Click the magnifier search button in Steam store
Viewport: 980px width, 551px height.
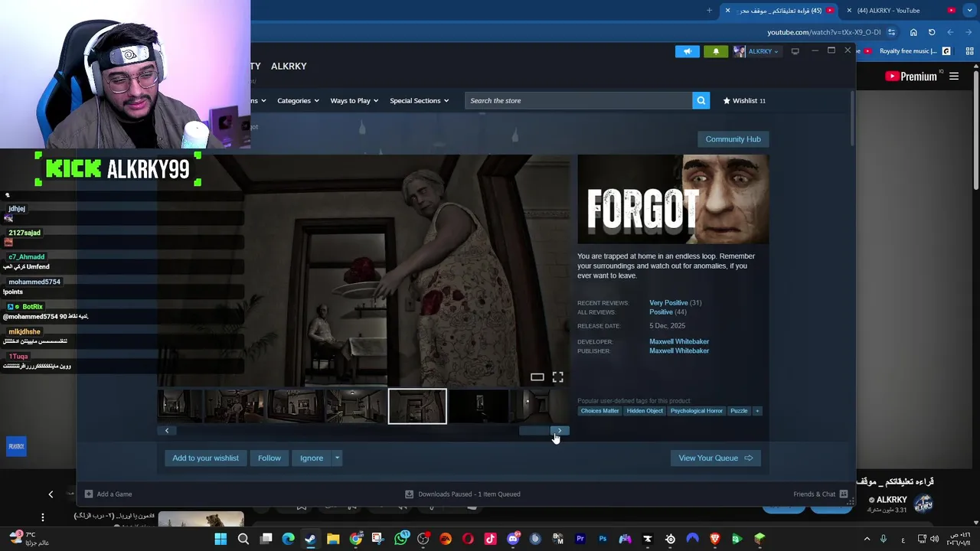[x=701, y=100]
